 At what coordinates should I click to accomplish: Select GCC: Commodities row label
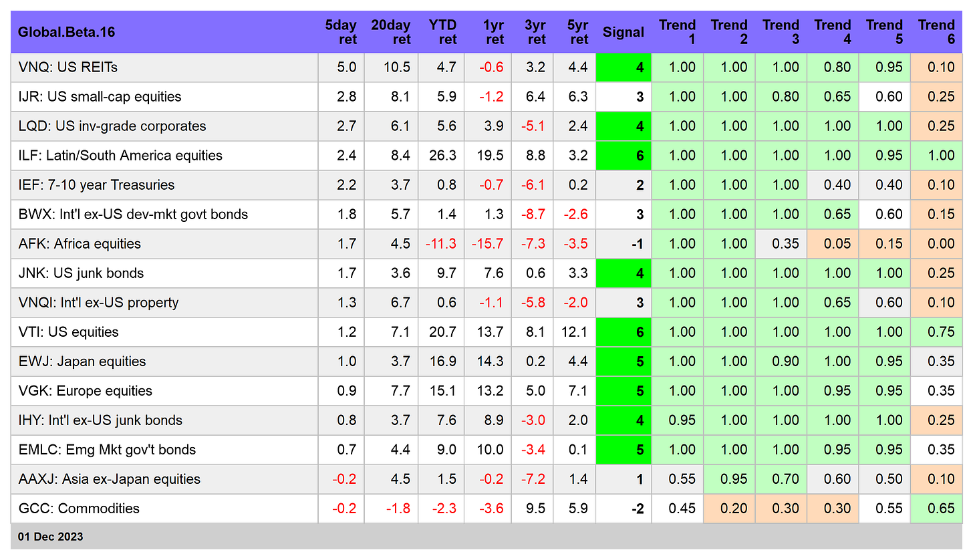(x=79, y=509)
